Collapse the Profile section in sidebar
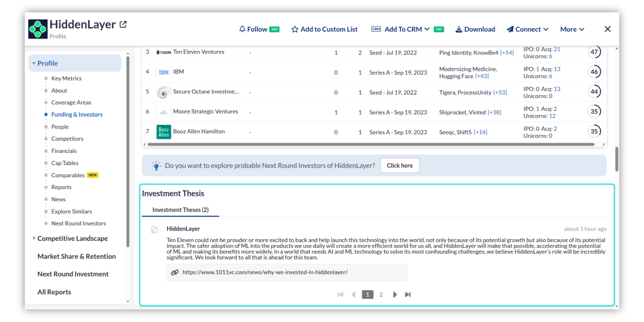The width and height of the screenshot is (644, 322). (34, 63)
